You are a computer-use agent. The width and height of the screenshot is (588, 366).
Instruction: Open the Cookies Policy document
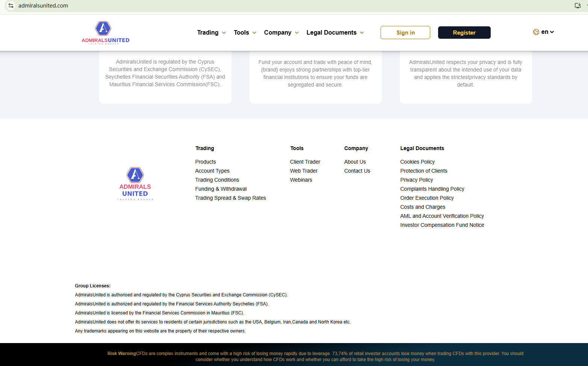click(417, 162)
